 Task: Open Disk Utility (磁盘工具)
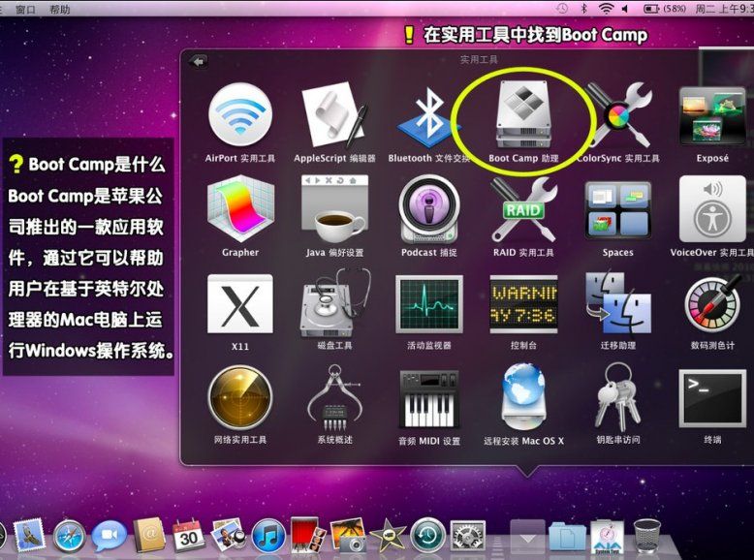coord(334,304)
